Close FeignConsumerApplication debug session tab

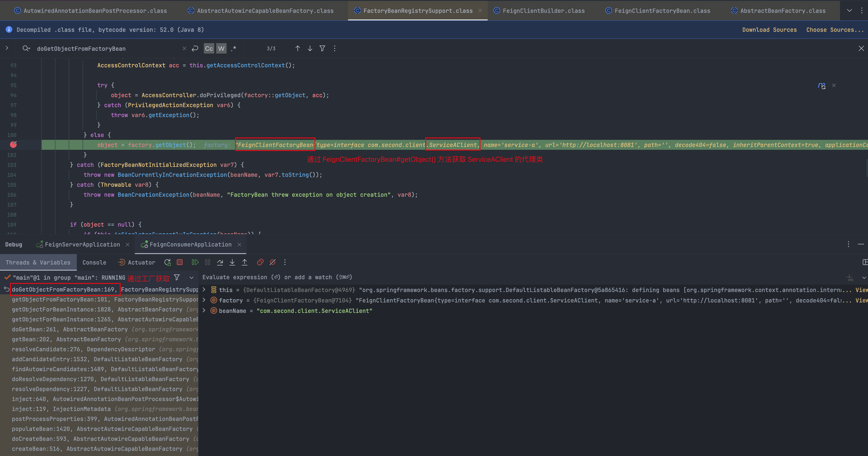(x=239, y=245)
